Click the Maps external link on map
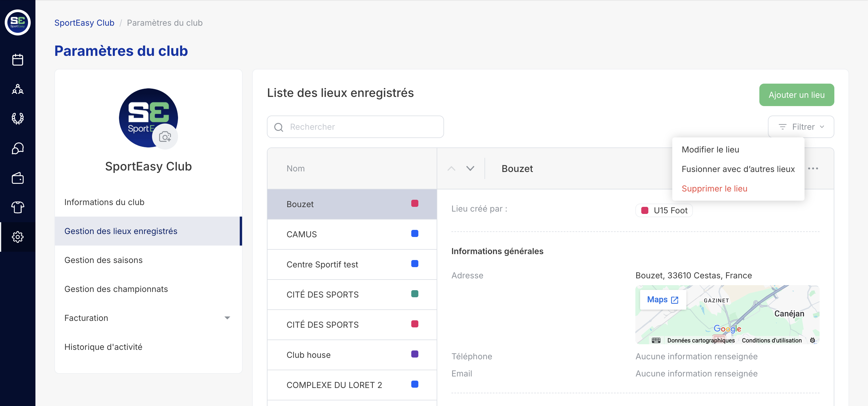Screen dimensions: 868x406 click(x=663, y=299)
